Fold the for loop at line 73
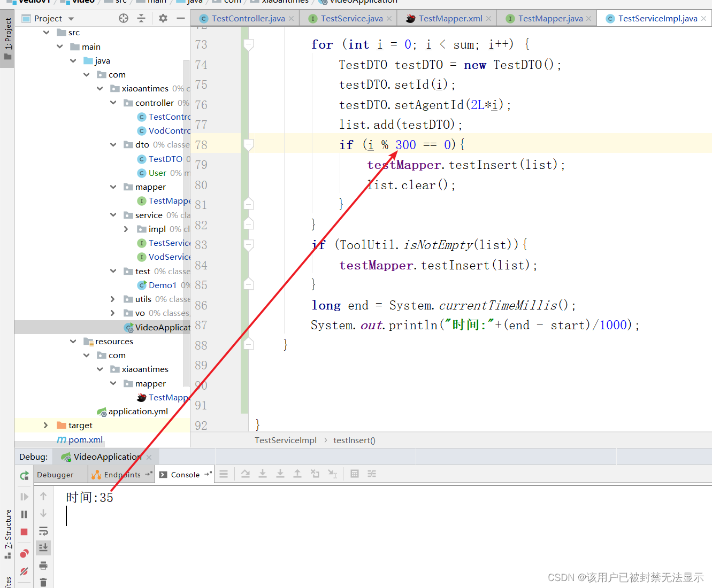This screenshot has height=588, width=712. (x=248, y=44)
